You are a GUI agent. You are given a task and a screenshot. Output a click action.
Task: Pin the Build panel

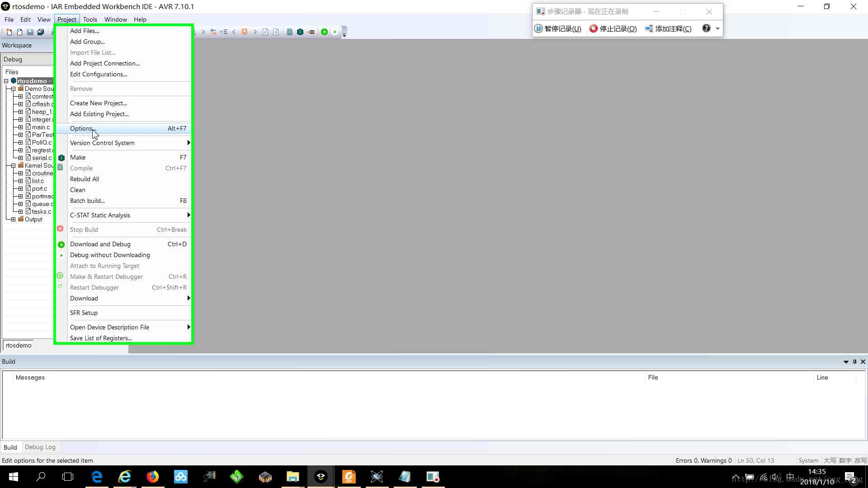click(854, 361)
